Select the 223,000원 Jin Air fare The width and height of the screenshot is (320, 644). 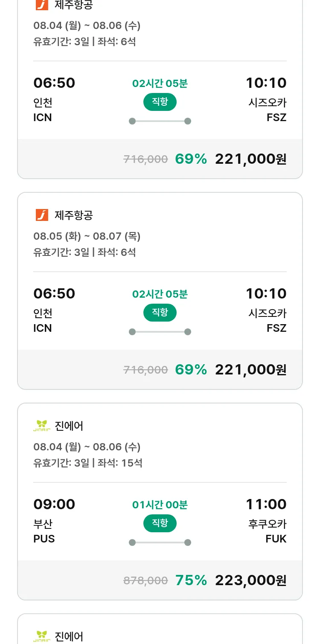(250, 580)
